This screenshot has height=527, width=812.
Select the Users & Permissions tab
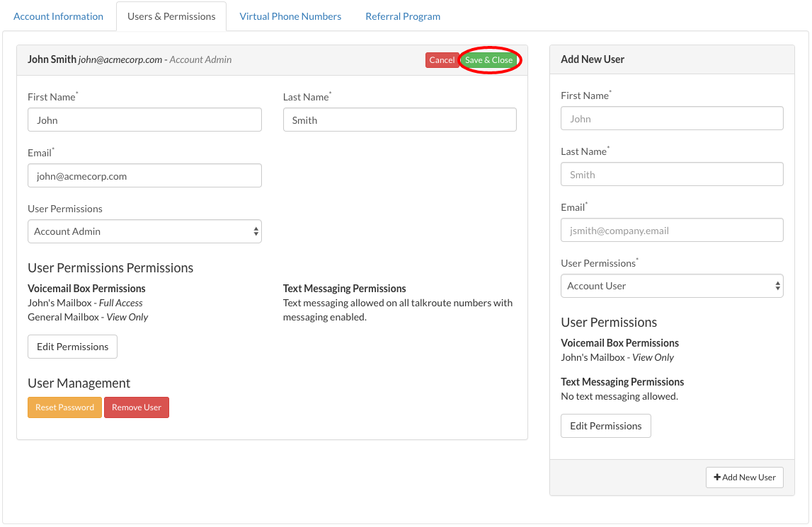pos(171,16)
